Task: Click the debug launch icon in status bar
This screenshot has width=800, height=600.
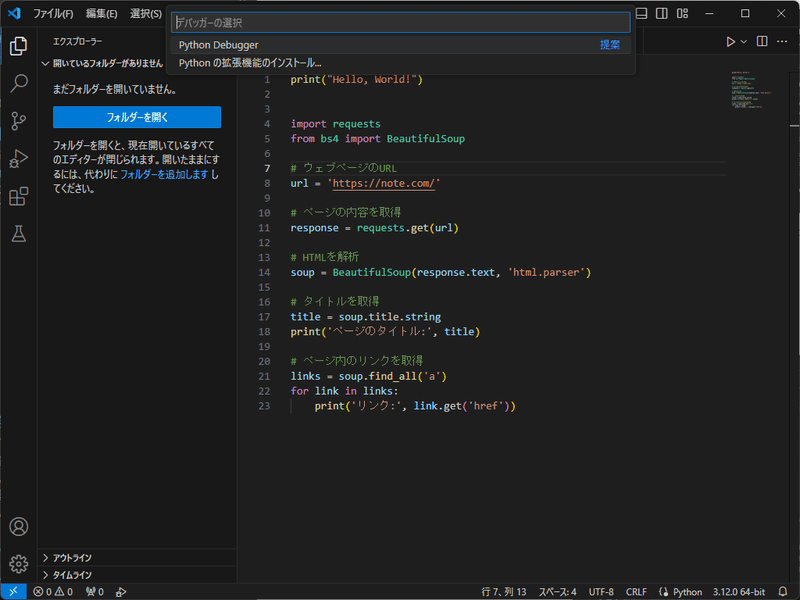Action: (121, 592)
